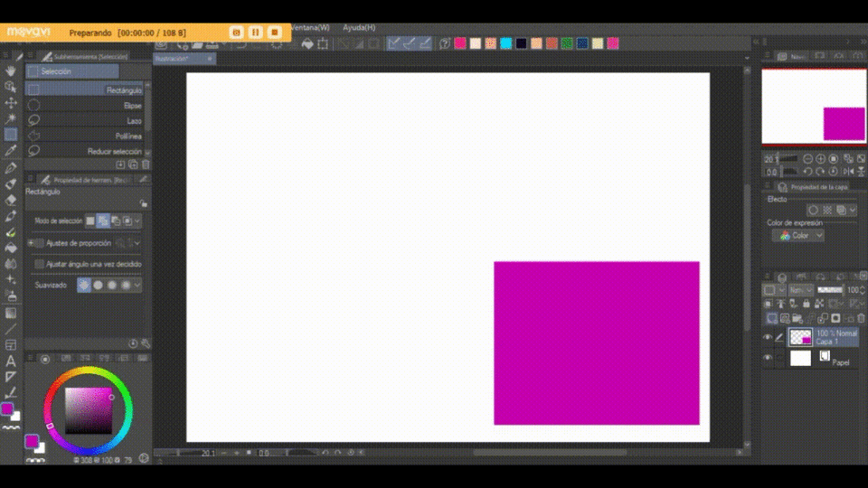Open sub tool detail wrench icon

[146, 343]
